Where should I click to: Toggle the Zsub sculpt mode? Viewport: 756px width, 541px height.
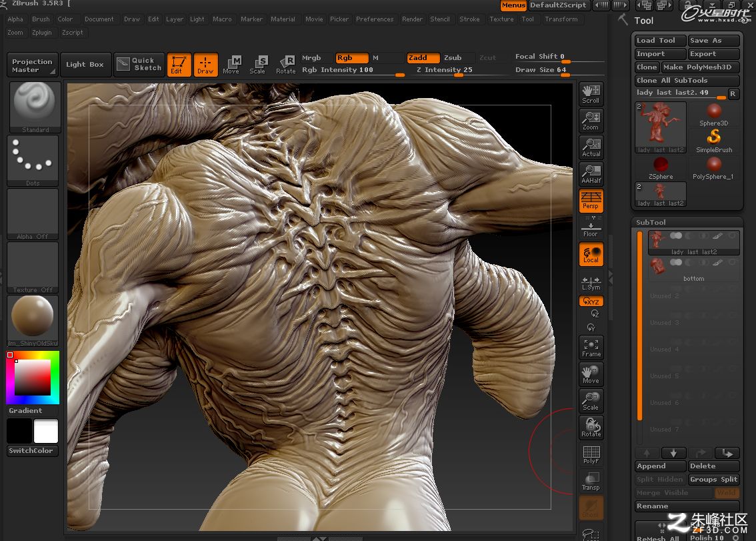point(458,58)
